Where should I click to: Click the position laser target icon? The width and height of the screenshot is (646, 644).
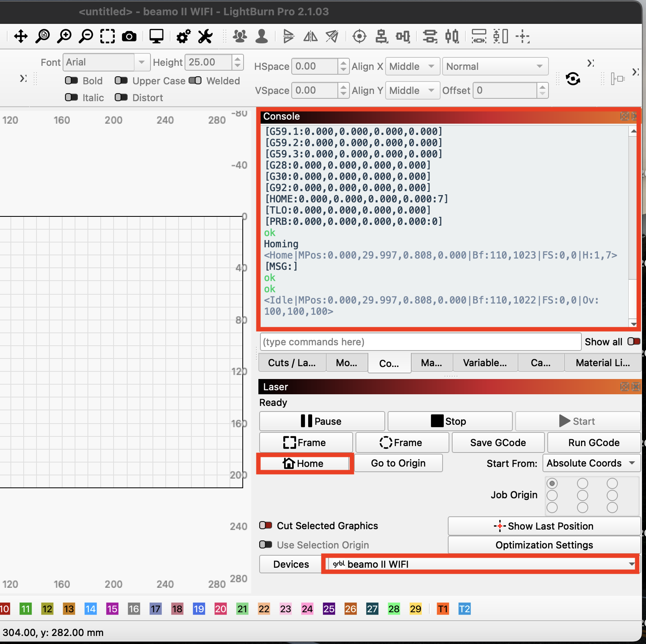tap(360, 37)
